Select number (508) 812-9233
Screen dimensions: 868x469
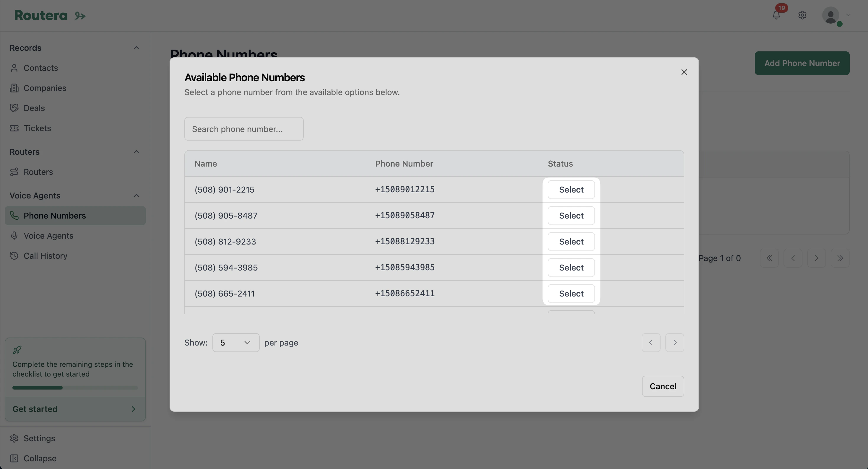571,242
